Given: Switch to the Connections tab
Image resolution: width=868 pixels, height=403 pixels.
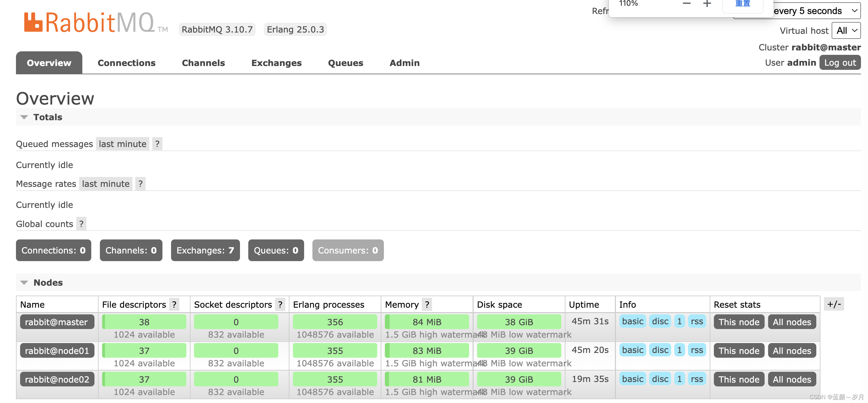Looking at the screenshot, I should (126, 62).
